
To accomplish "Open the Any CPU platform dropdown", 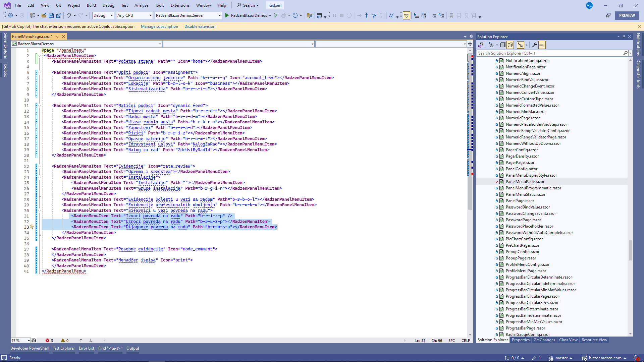I will [x=134, y=15].
